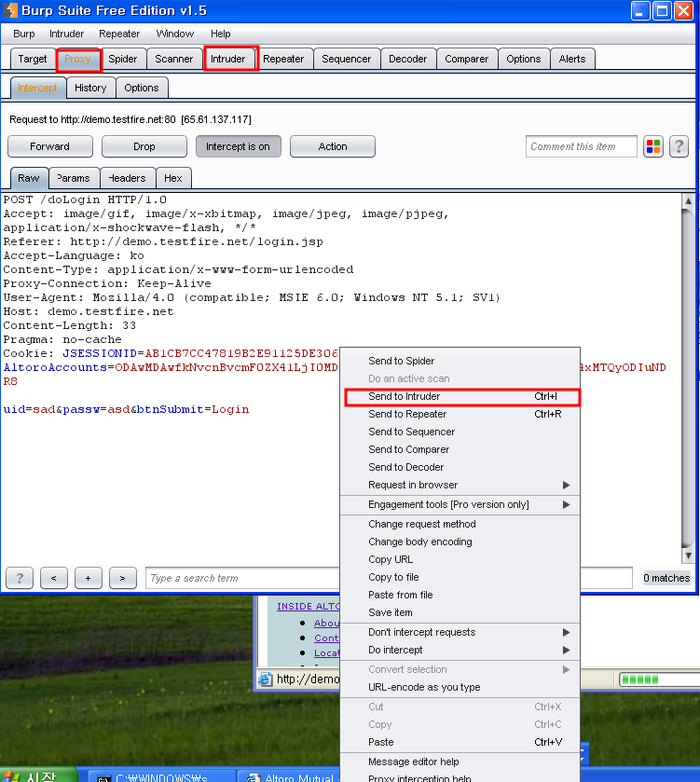Click the Drop button
The width and height of the screenshot is (700, 782).
tap(144, 146)
